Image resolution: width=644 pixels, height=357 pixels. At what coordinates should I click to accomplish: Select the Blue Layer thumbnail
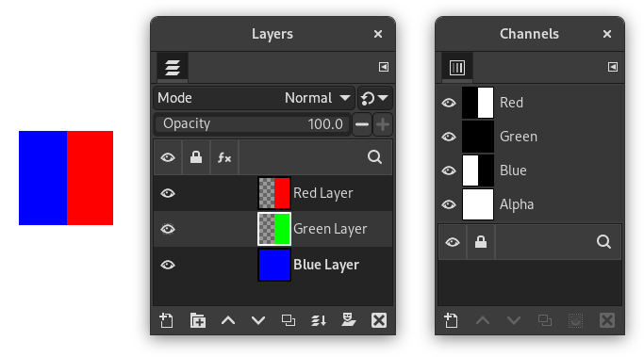(274, 265)
